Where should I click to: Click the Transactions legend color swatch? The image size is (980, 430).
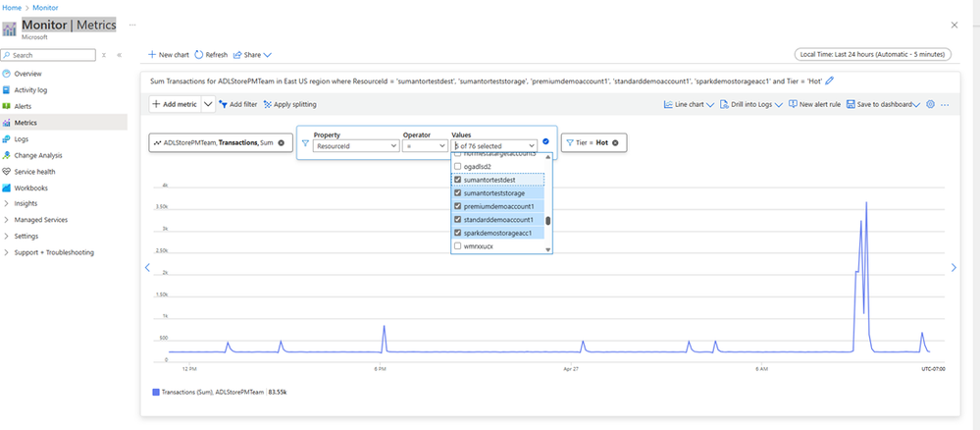[155, 392]
